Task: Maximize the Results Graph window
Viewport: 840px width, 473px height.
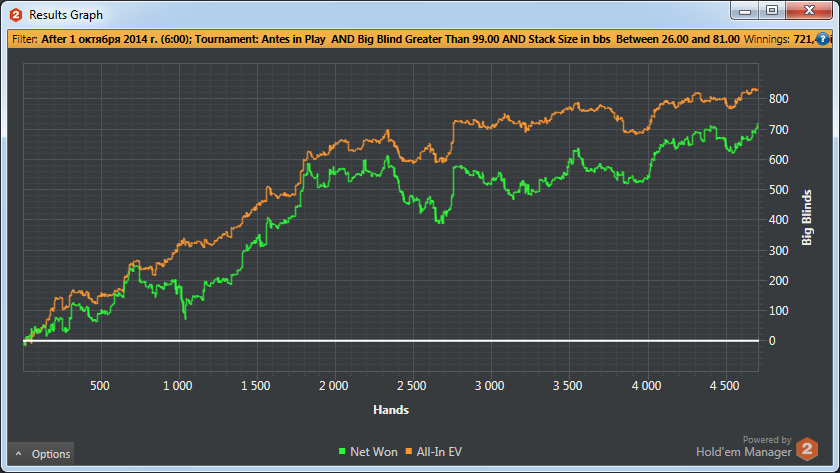Action: [770, 11]
